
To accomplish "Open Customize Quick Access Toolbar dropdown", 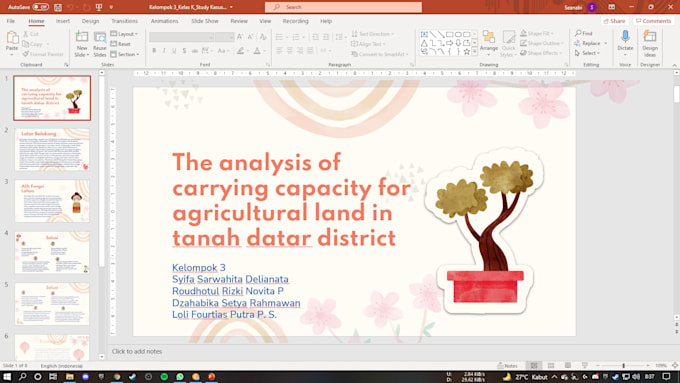I will (111, 7).
